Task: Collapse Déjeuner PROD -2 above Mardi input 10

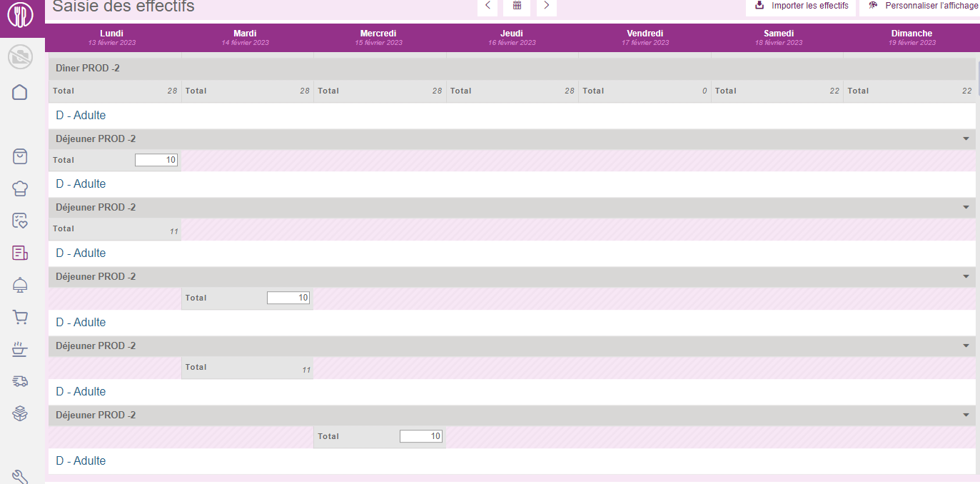Action: click(x=966, y=276)
